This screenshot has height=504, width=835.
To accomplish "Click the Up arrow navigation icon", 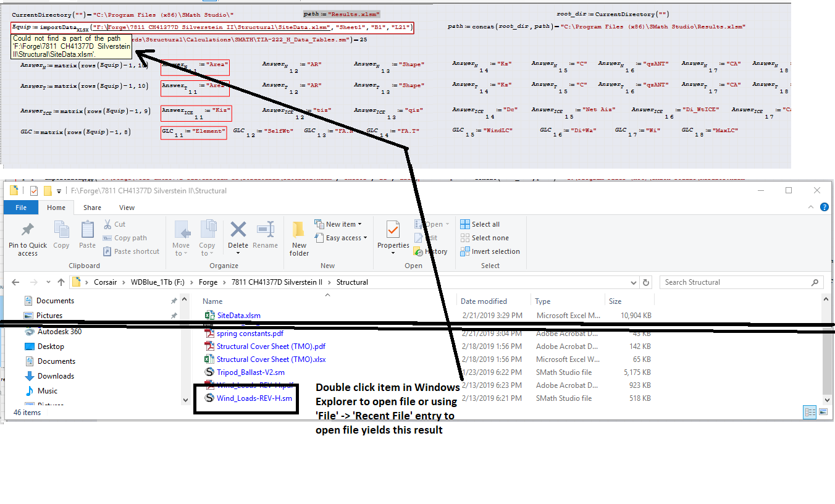I will click(61, 282).
